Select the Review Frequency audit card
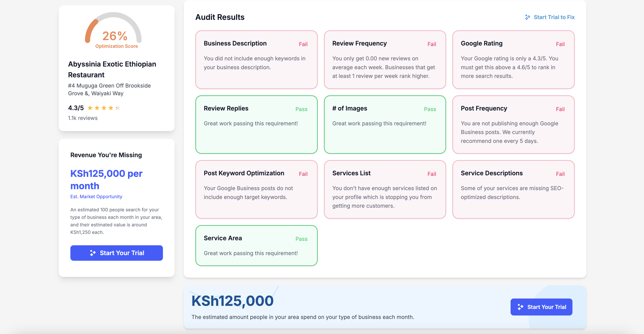The image size is (644, 334). pos(385,60)
